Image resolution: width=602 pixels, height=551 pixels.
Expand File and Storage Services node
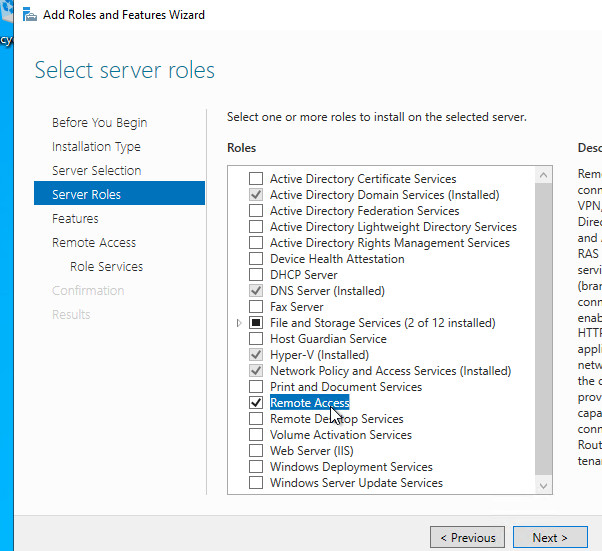pyautogui.click(x=238, y=323)
